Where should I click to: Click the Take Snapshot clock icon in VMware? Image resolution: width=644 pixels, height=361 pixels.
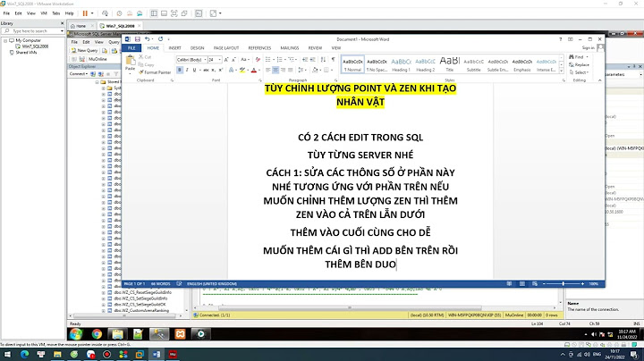click(x=120, y=13)
